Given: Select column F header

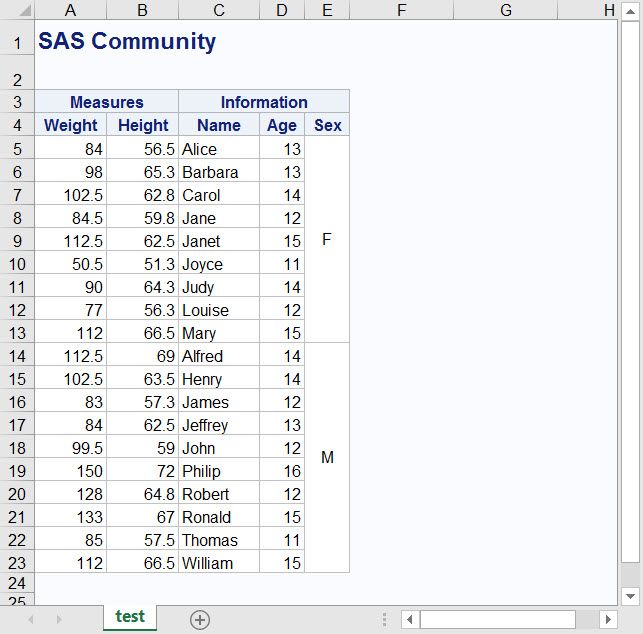Looking at the screenshot, I should 401,10.
